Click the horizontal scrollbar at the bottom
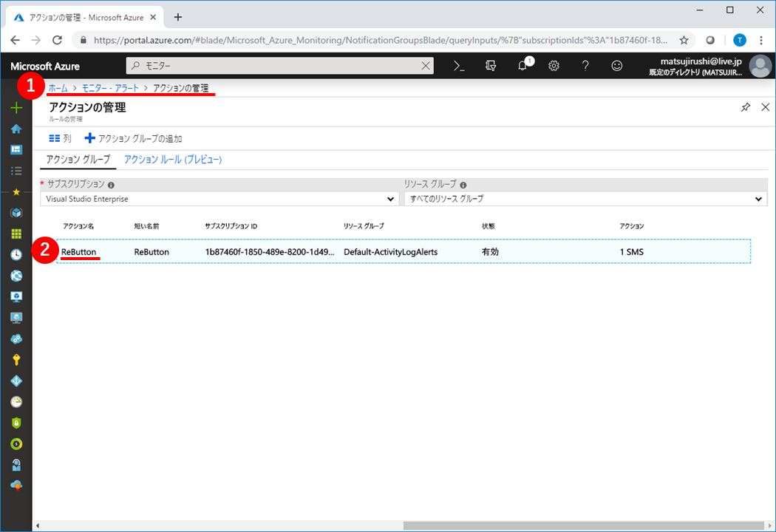 click(x=584, y=525)
